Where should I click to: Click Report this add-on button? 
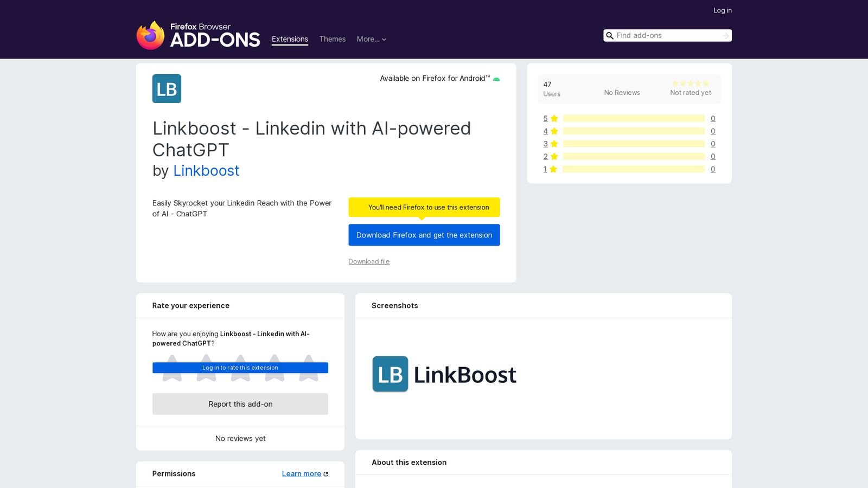point(240,404)
